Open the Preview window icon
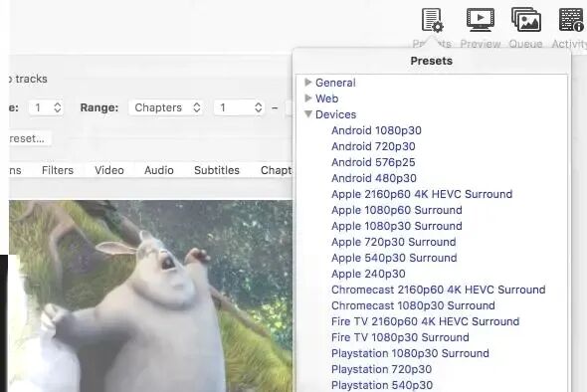The height and width of the screenshot is (392, 587). click(481, 20)
